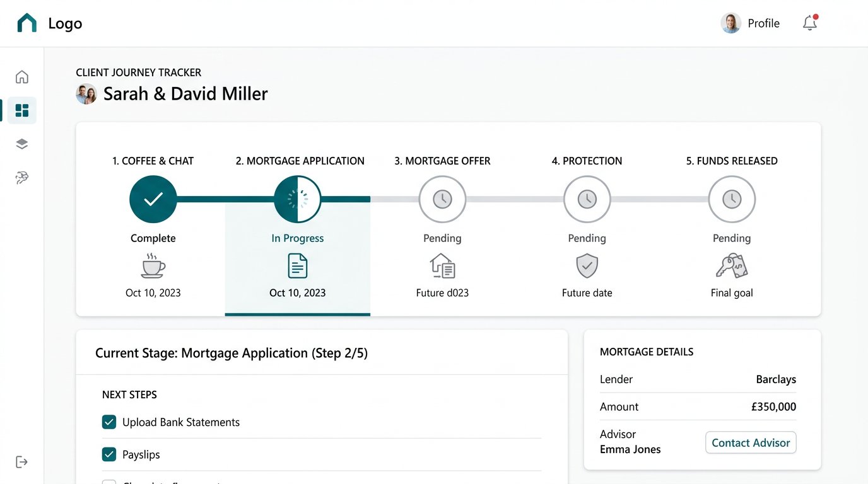Screen dimensions: 868x484
Task: Select the In Progress step on the tracker
Action: 297,199
